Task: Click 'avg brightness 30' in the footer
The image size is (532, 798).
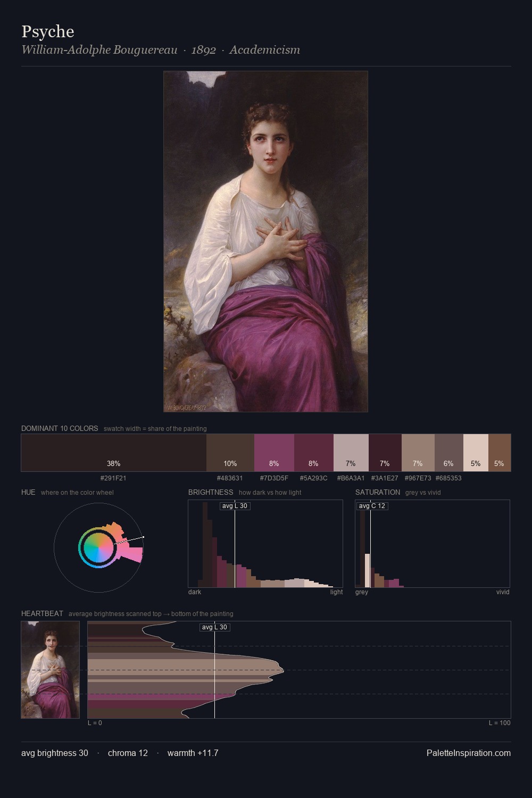Action: click(x=55, y=753)
